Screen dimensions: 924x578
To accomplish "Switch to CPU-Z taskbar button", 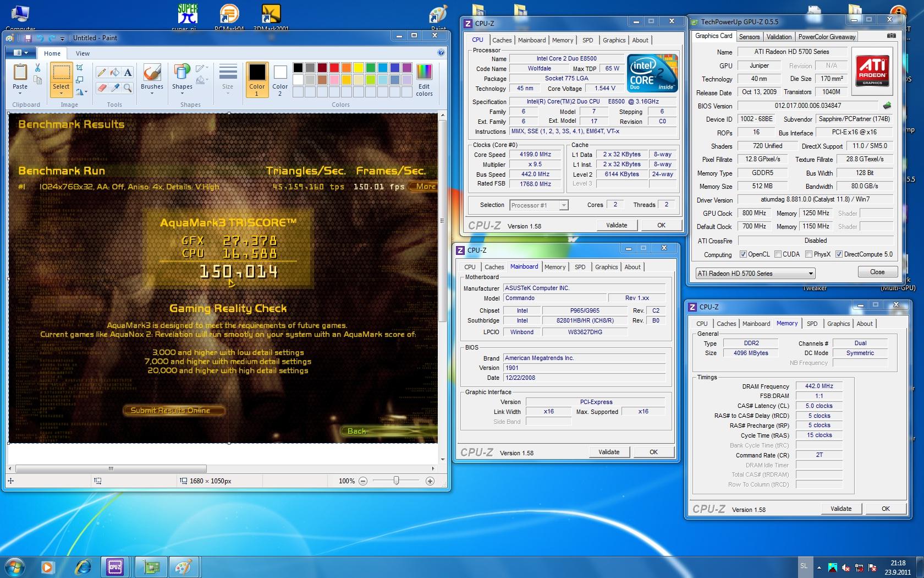I will 115,566.
